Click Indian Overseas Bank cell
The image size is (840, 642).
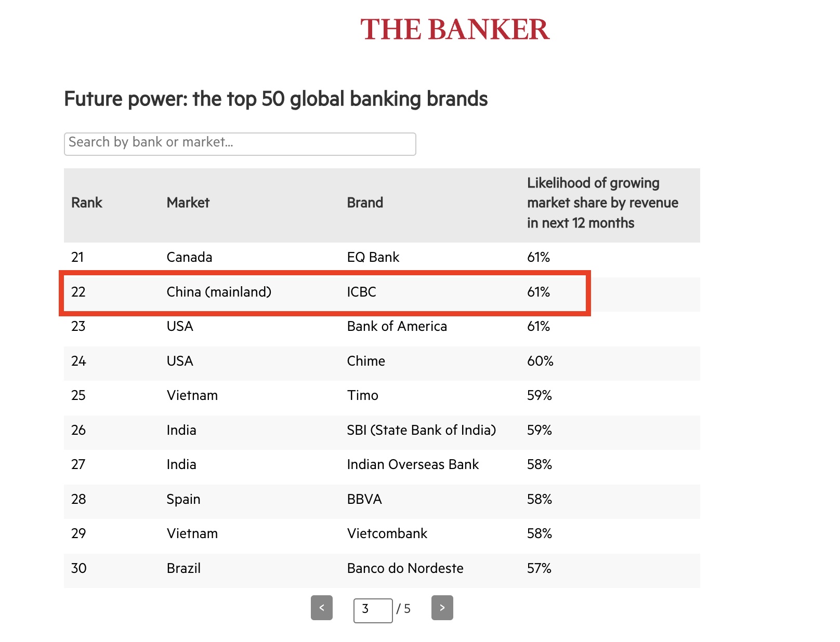413,464
